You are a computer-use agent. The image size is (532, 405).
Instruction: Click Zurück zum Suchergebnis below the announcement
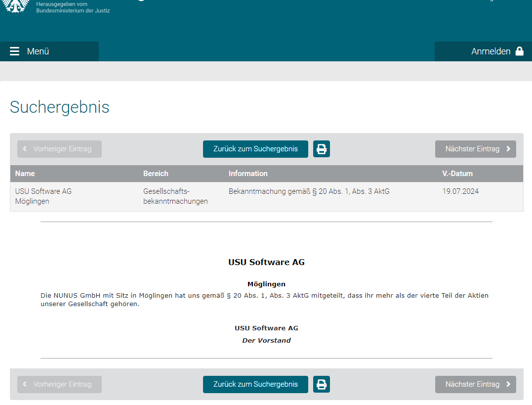pos(255,384)
